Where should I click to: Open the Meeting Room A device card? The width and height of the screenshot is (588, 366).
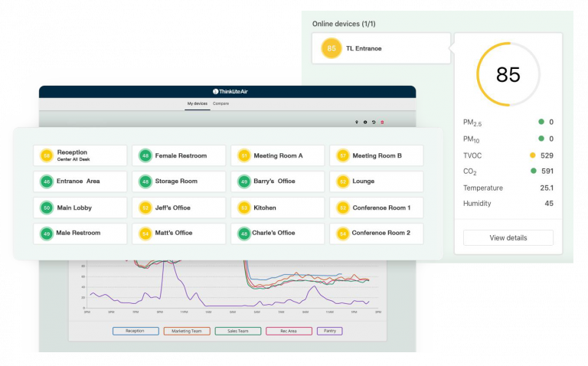click(x=278, y=156)
